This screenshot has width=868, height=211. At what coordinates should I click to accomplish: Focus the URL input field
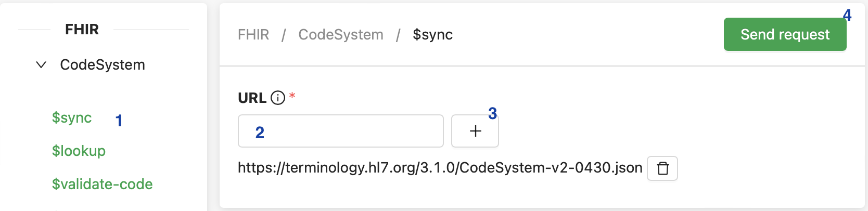340,131
